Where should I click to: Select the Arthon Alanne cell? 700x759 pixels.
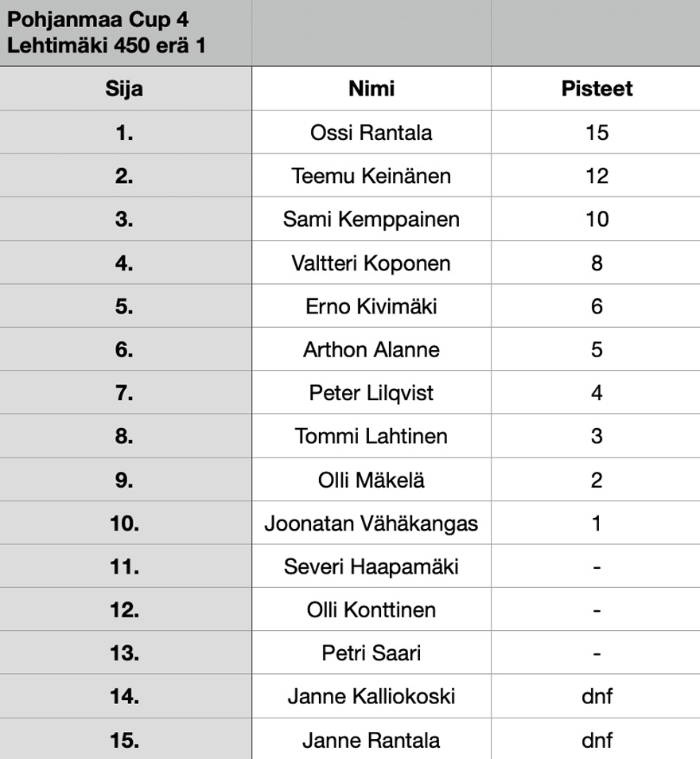point(371,349)
